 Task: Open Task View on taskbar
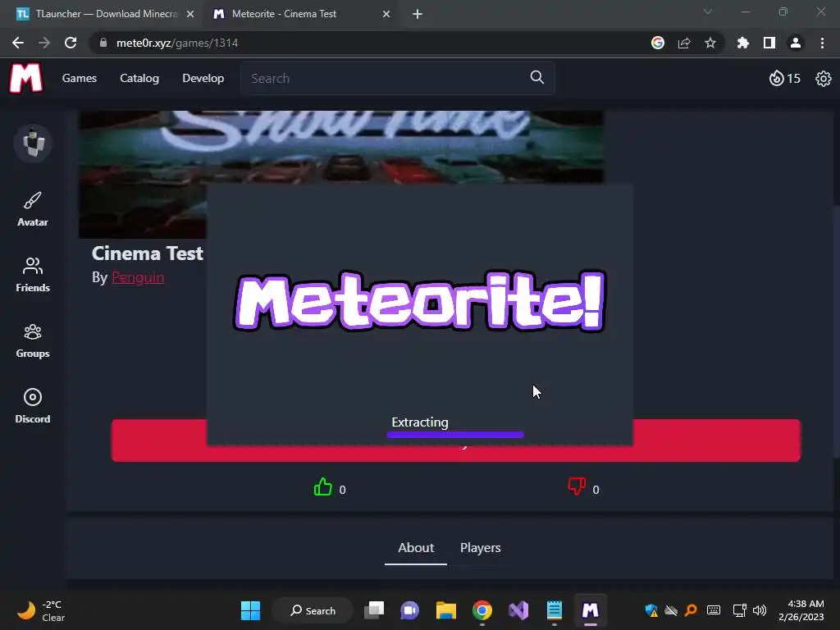click(374, 610)
